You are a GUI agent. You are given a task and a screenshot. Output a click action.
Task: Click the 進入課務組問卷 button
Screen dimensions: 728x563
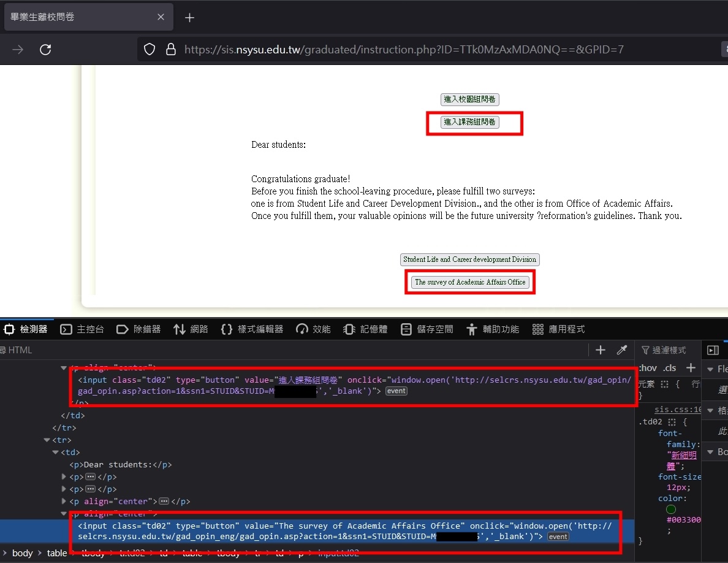(469, 121)
